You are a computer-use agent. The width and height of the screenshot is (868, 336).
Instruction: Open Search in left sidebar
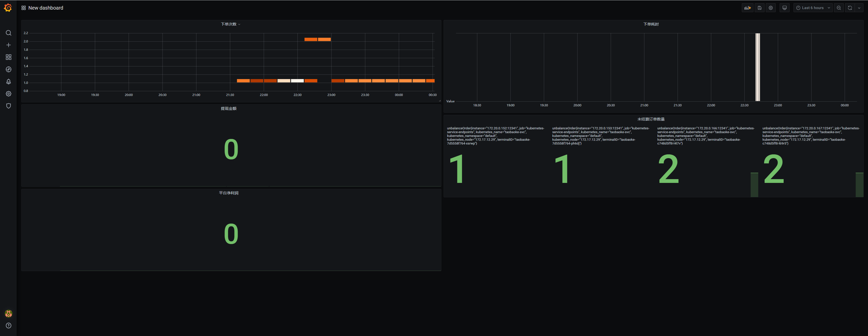(8, 33)
